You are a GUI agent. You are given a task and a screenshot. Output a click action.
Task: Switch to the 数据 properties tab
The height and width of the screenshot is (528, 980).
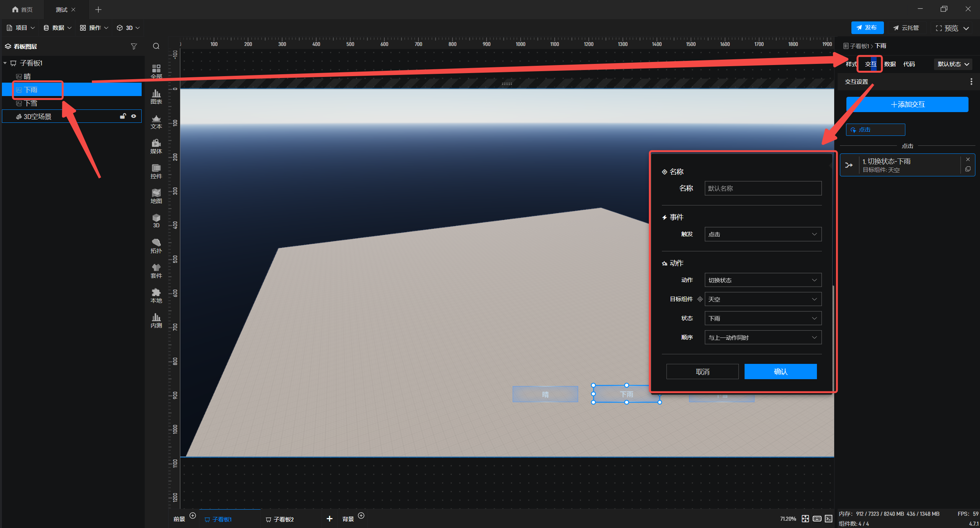(890, 64)
